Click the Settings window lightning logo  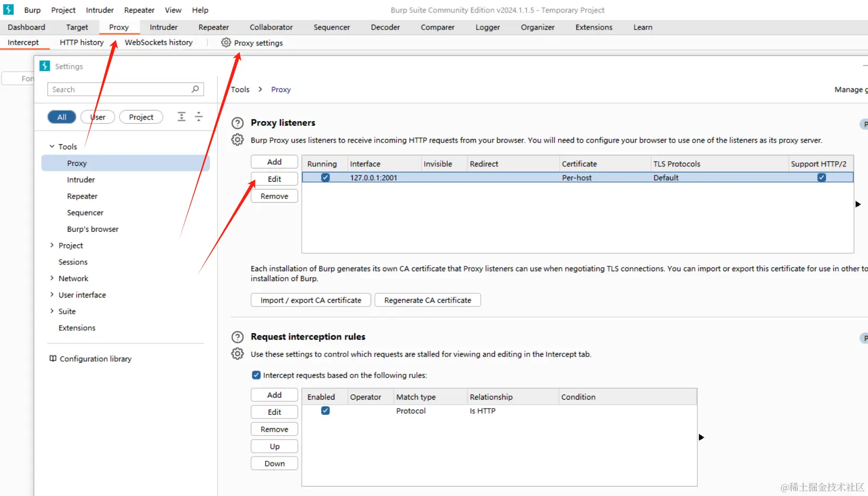(x=45, y=66)
